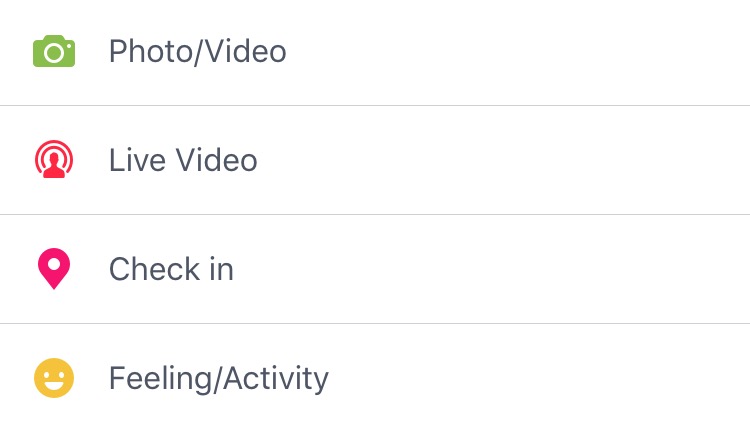
Task: Choose Live Video from the list
Action: tap(183, 160)
